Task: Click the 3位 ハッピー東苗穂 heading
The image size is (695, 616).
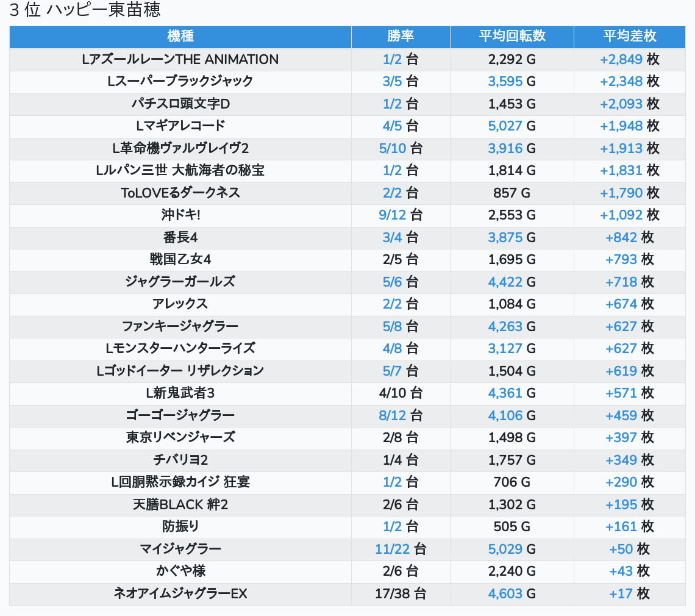Action: [85, 10]
